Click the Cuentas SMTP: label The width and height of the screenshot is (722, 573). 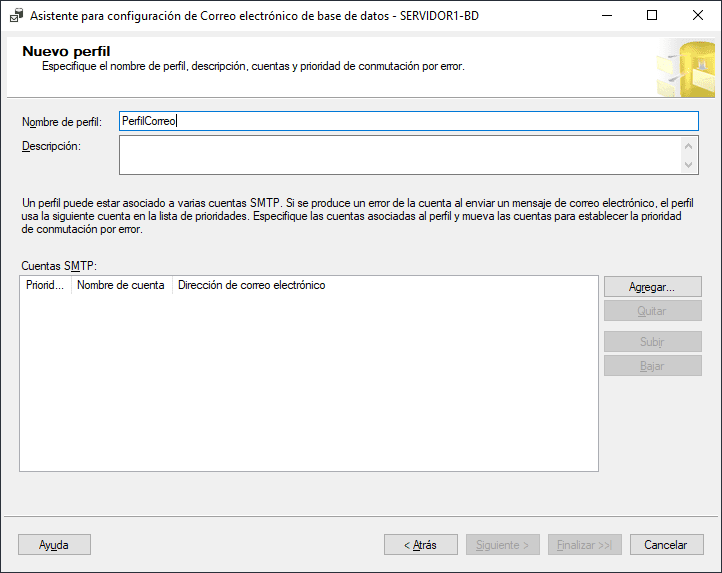[59, 266]
